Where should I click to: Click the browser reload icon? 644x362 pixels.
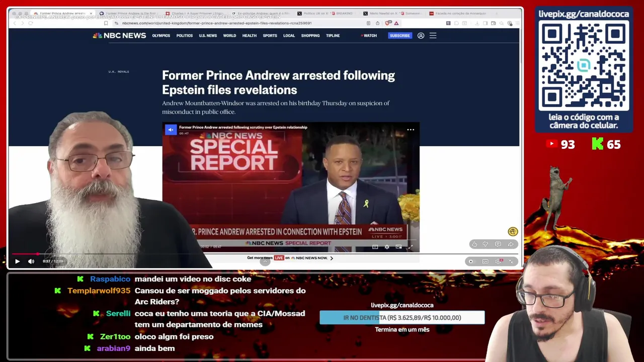31,23
